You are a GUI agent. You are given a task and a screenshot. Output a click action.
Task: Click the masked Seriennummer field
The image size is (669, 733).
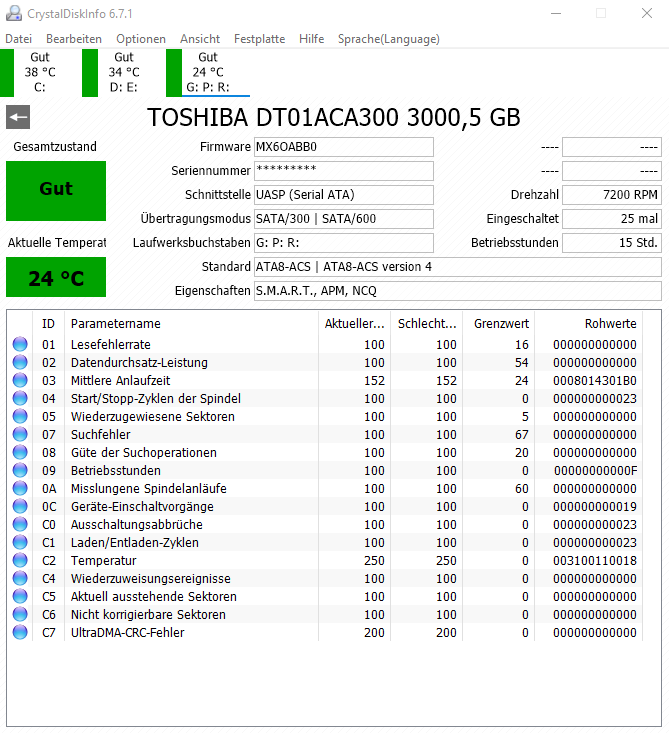[x=344, y=171]
